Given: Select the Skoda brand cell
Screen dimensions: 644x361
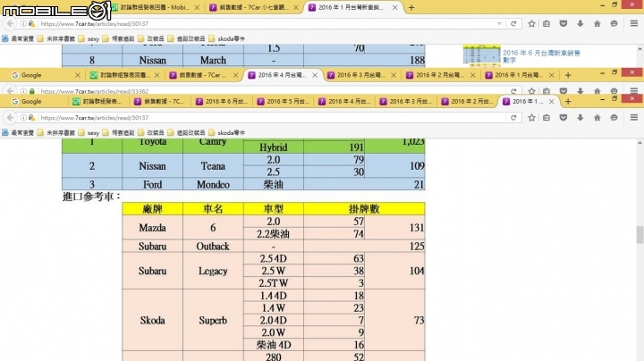Looking at the screenshot, I should click(x=152, y=320).
